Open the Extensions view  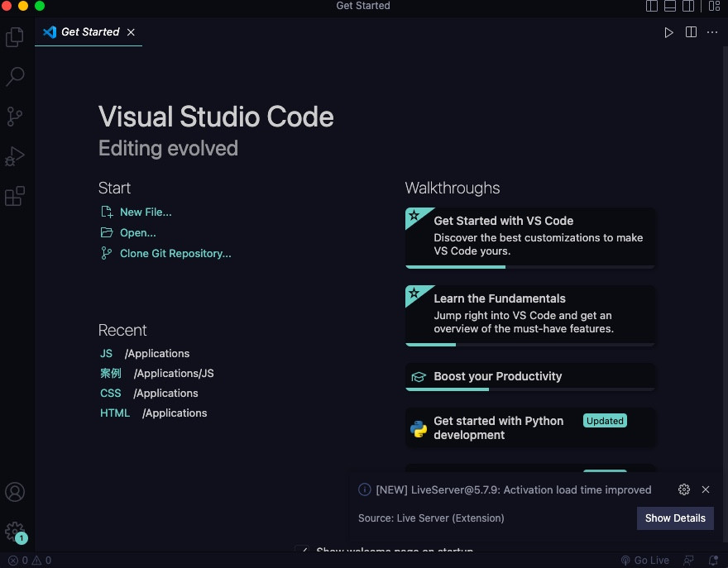15,196
